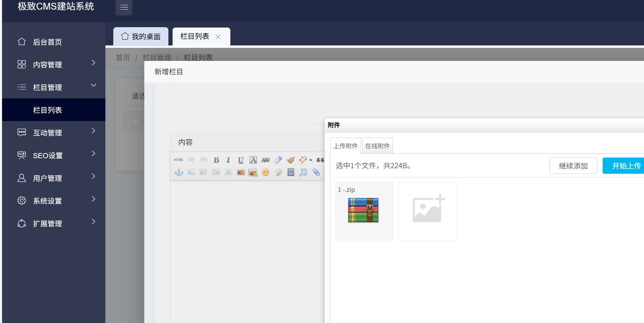
Task: Insert a blockquote in the editor
Action: (320, 160)
